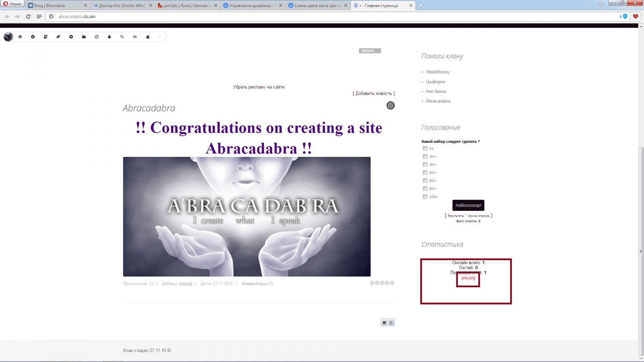The image size is (644, 362).
Task: Click the bell notifications icon
Action: click(109, 37)
